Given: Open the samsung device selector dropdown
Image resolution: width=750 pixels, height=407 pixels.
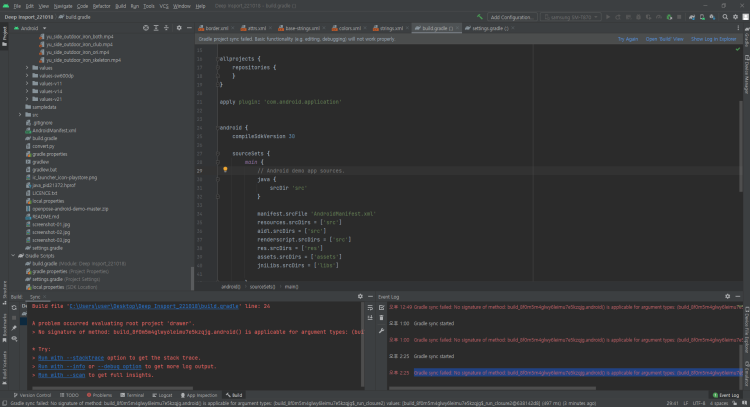Looking at the screenshot, I should (x=571, y=17).
